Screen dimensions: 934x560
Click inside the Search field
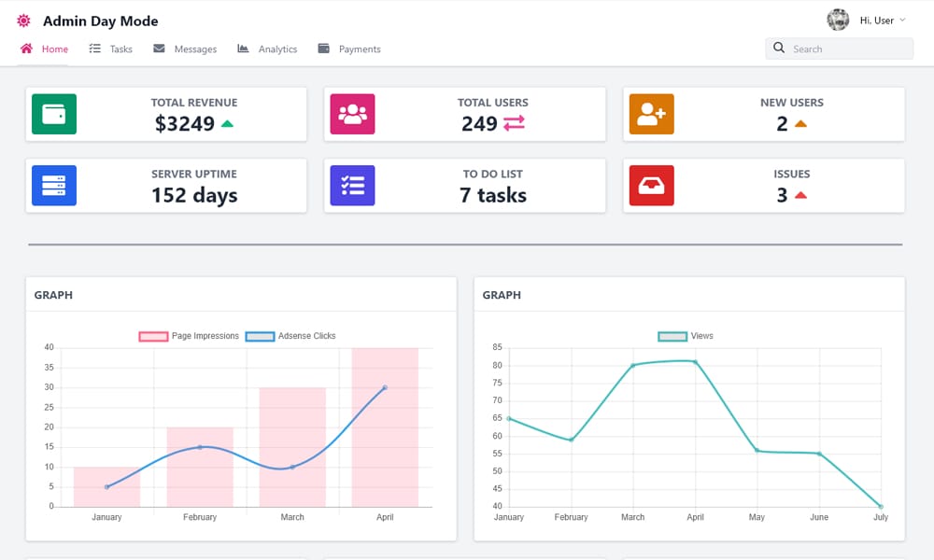coord(839,48)
